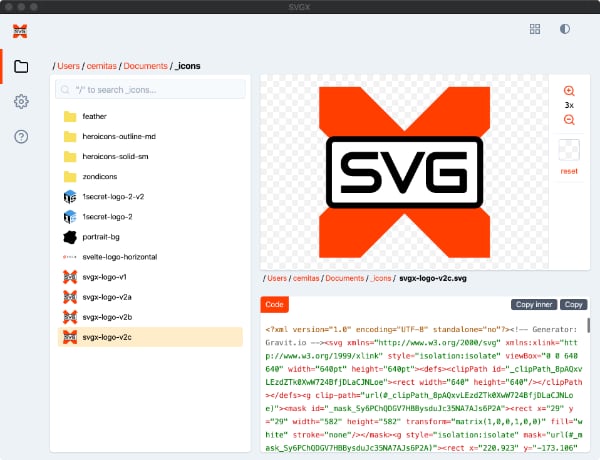Open the feather folder
Screen dimensions: 600x460
[150, 116]
